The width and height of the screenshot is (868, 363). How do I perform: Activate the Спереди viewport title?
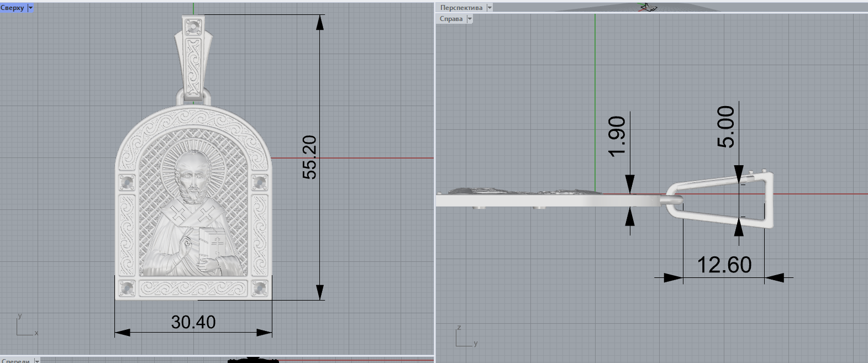tap(15, 360)
